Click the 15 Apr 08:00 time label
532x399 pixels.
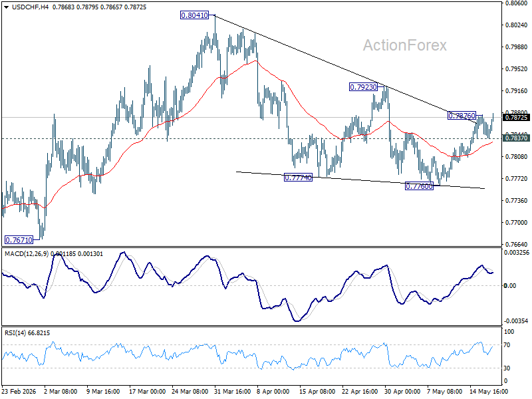point(317,391)
